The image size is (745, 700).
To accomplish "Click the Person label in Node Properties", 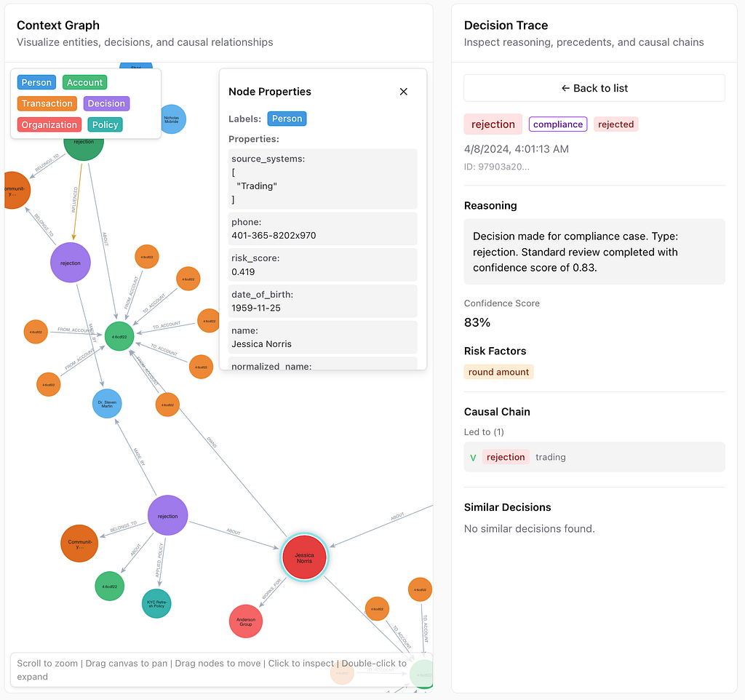I will coord(287,119).
